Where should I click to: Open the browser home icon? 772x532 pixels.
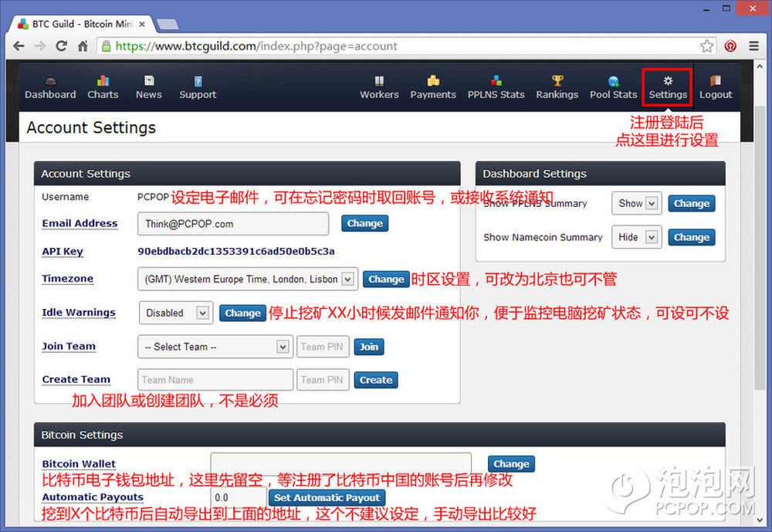[x=83, y=46]
